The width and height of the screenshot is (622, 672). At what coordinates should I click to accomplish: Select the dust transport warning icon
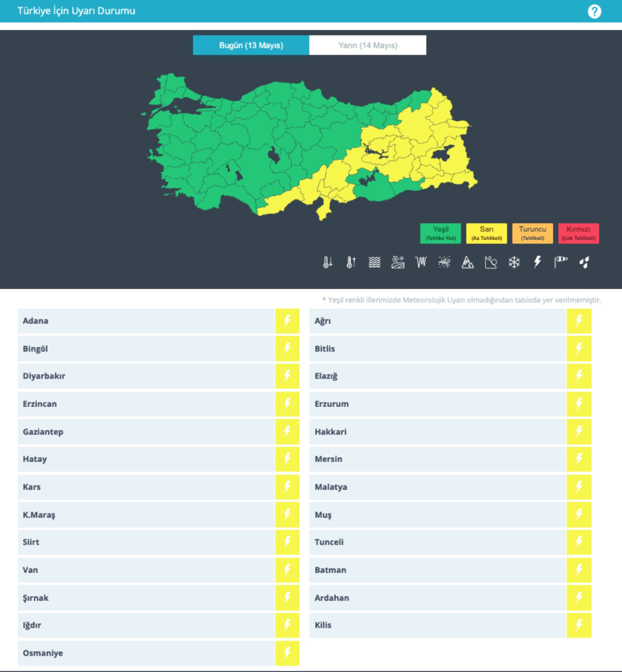click(x=444, y=262)
